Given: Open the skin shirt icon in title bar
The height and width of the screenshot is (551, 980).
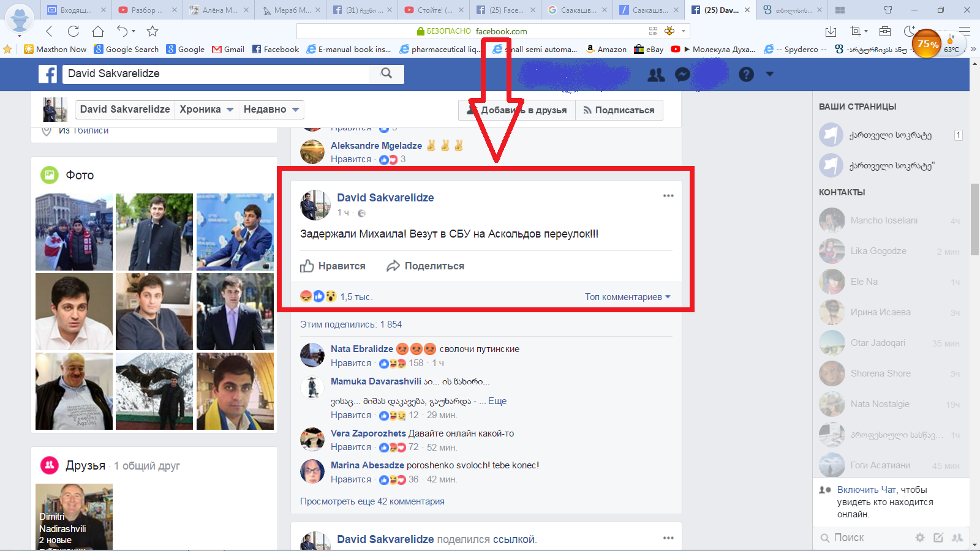Looking at the screenshot, I should tap(888, 10).
